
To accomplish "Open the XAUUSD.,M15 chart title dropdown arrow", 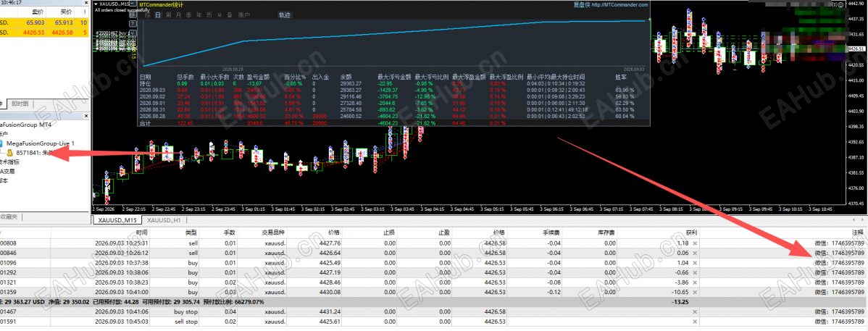I will (x=97, y=4).
